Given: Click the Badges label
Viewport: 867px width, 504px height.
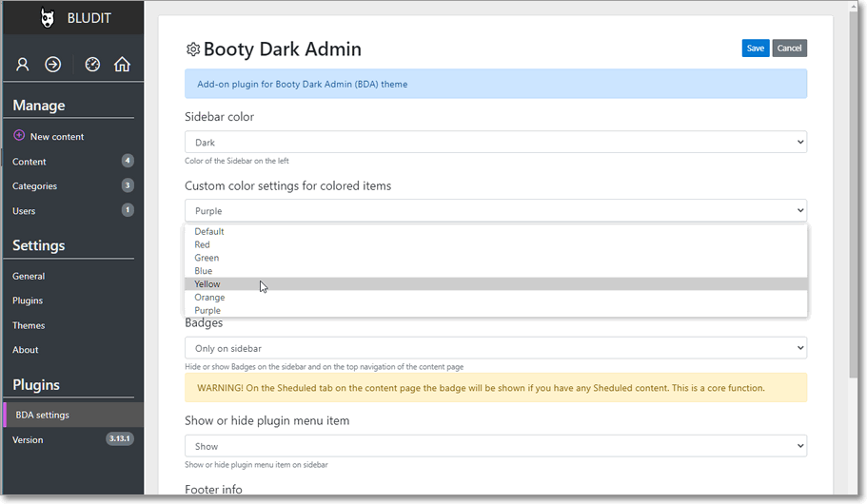Looking at the screenshot, I should (x=204, y=323).
